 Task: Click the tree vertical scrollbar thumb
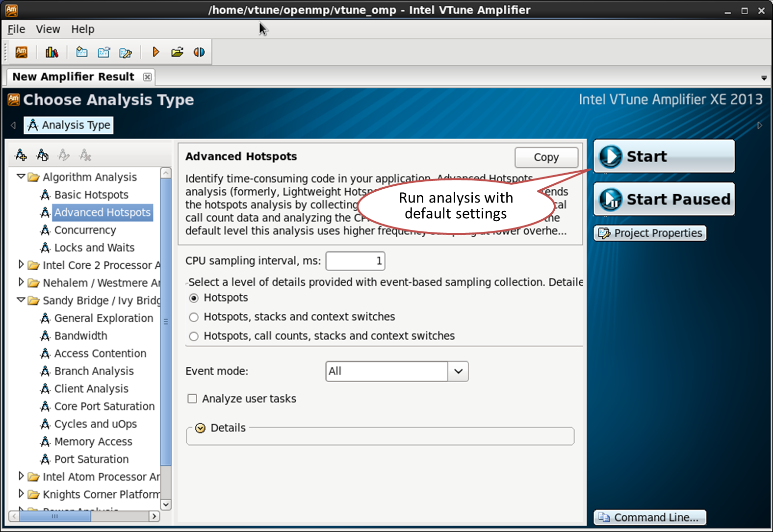click(x=166, y=322)
